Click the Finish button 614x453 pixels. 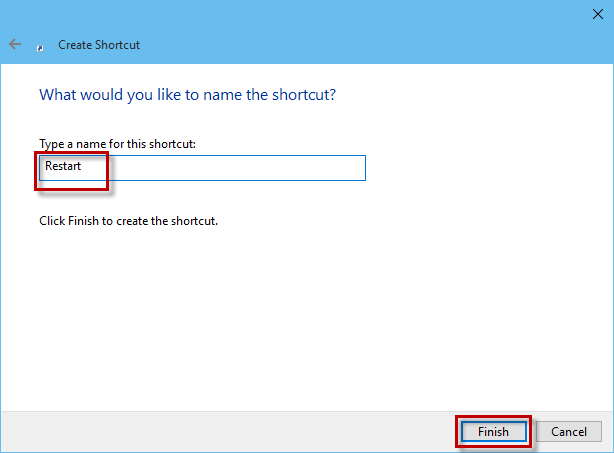[493, 432]
